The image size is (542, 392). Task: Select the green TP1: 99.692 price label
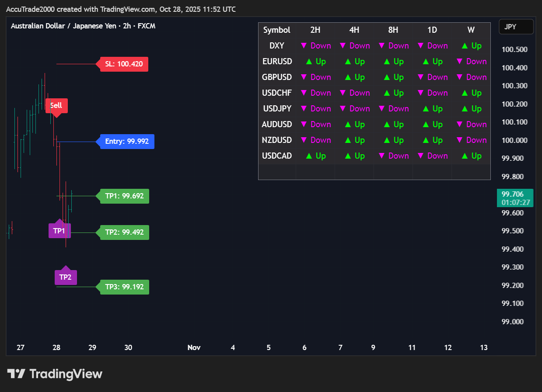click(124, 196)
